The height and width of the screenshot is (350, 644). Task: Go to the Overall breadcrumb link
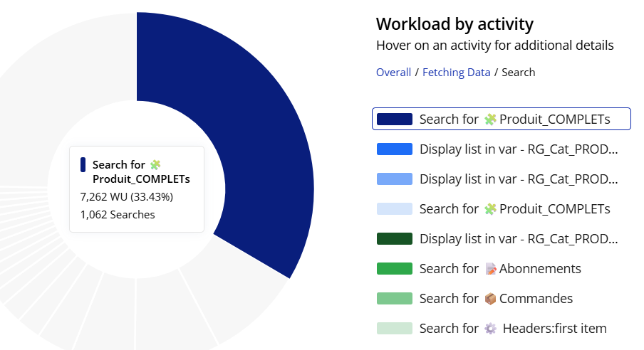pyautogui.click(x=393, y=73)
